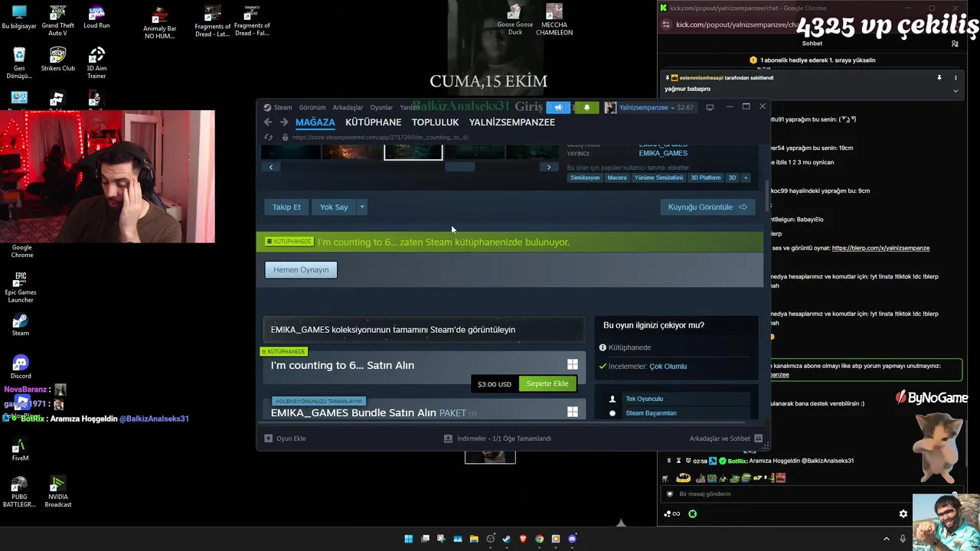Open Discord from taskbar
The image size is (980, 551).
[x=572, y=539]
